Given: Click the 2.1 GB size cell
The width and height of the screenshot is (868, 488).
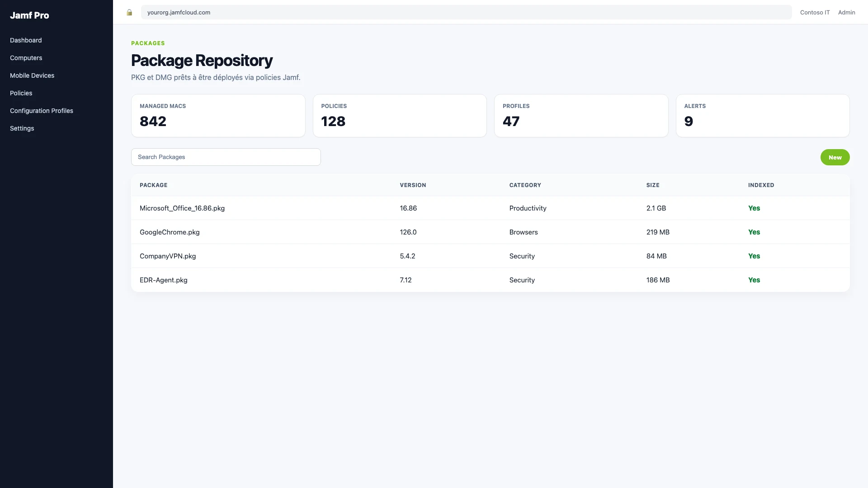Looking at the screenshot, I should click(x=656, y=208).
